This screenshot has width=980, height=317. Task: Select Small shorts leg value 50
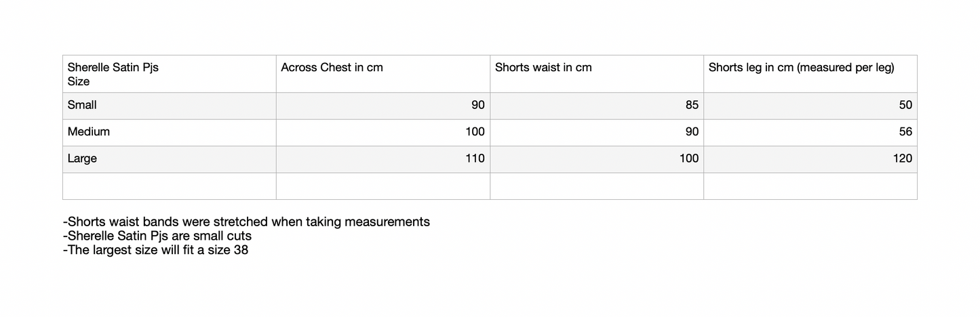(x=905, y=105)
